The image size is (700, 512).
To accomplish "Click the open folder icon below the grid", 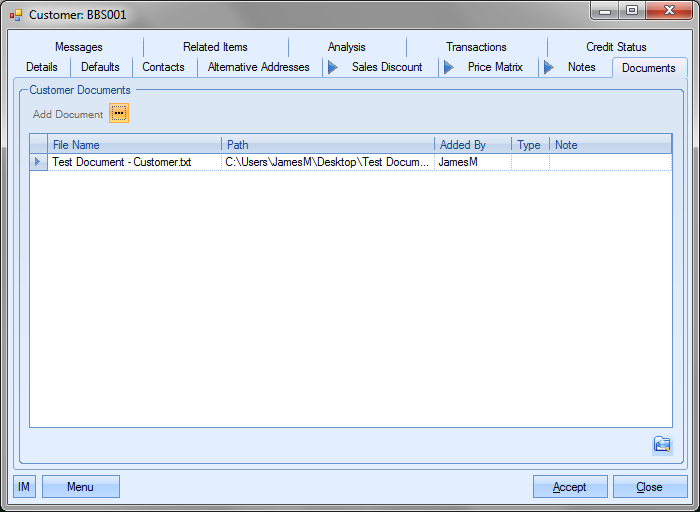I will point(661,445).
